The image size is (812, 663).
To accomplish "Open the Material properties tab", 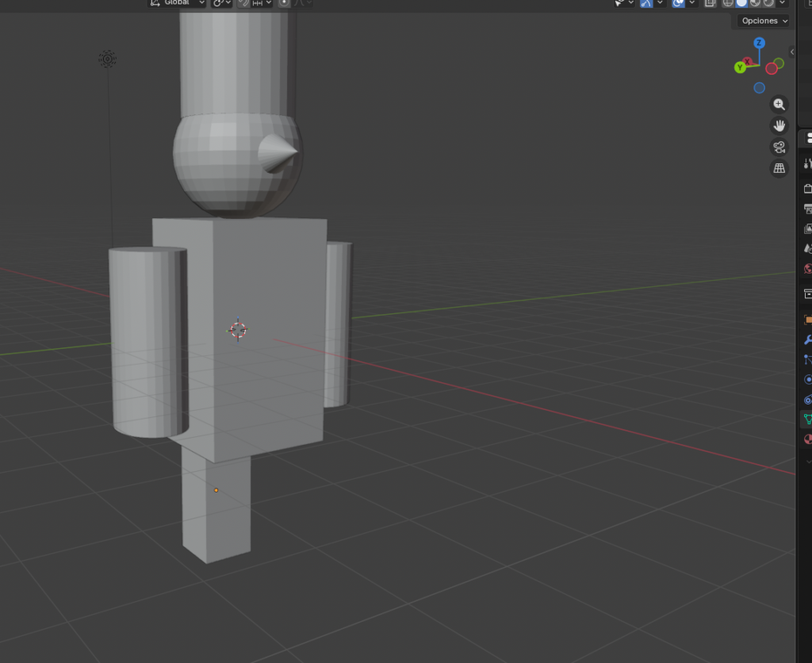I will [808, 439].
